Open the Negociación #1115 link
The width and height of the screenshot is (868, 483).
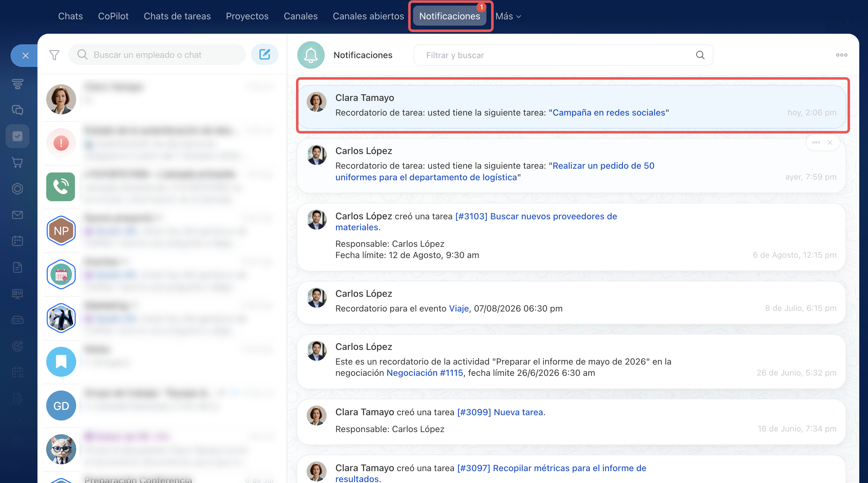coord(425,373)
